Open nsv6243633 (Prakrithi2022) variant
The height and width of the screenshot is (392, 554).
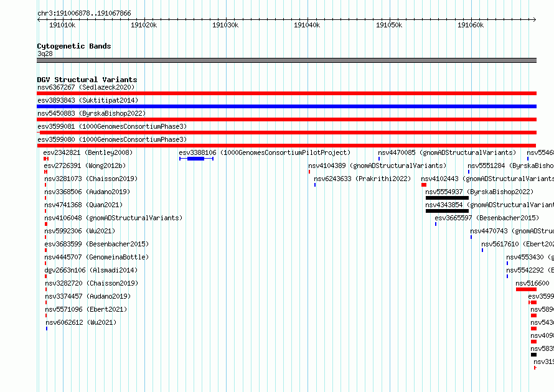tap(362, 179)
